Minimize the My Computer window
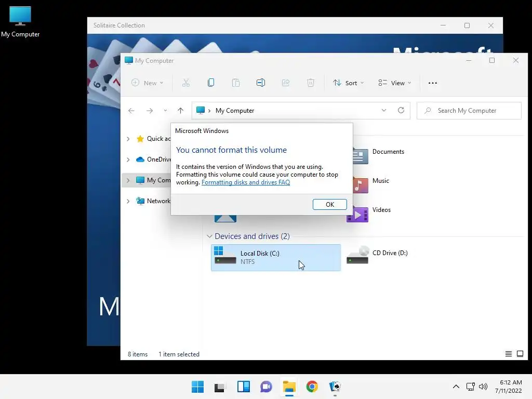Viewport: 532px width, 399px height. click(469, 60)
